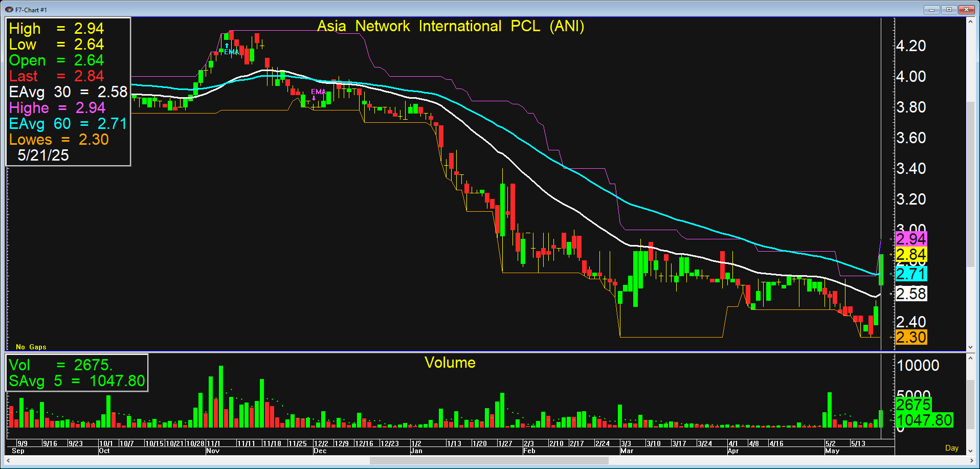Click the 'Apr' month label on time axis
Image resolution: width=980 pixels, height=469 pixels.
(x=733, y=451)
